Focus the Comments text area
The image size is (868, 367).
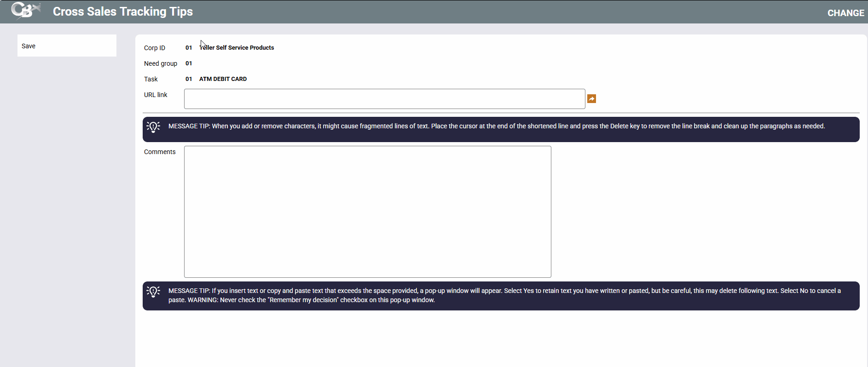pyautogui.click(x=367, y=212)
